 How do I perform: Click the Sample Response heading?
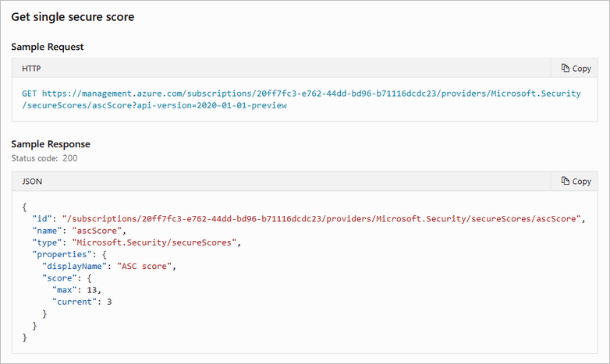coord(51,144)
